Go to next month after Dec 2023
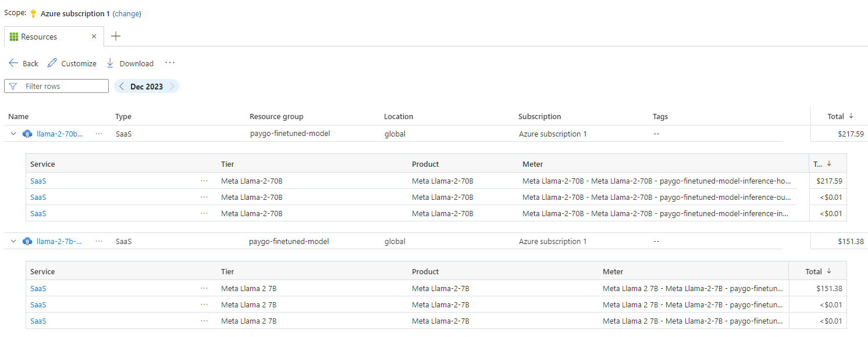 (x=172, y=87)
